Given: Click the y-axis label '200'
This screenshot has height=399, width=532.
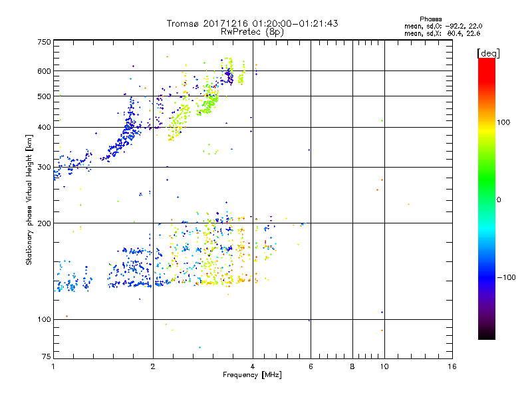Looking at the screenshot, I should coord(44,223).
